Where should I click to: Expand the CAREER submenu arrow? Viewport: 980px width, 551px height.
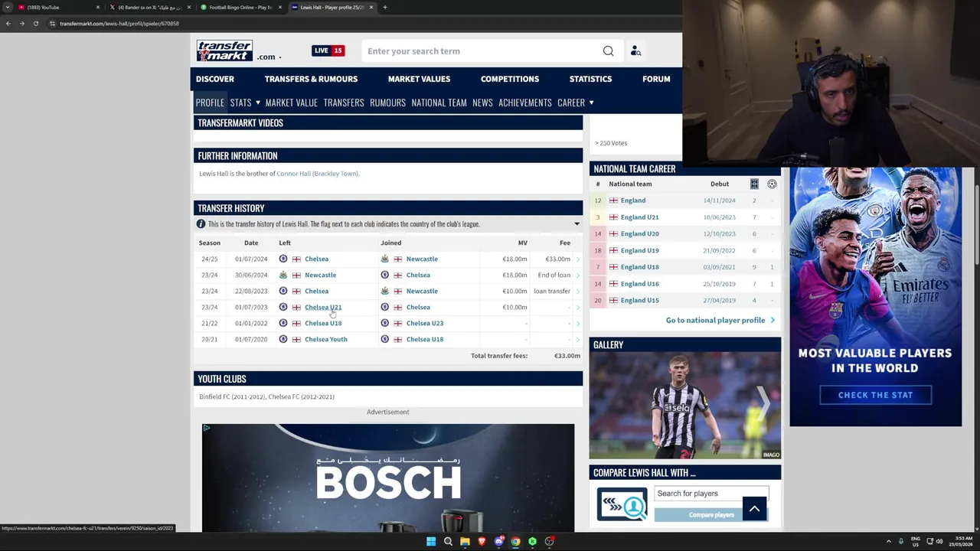click(x=591, y=103)
